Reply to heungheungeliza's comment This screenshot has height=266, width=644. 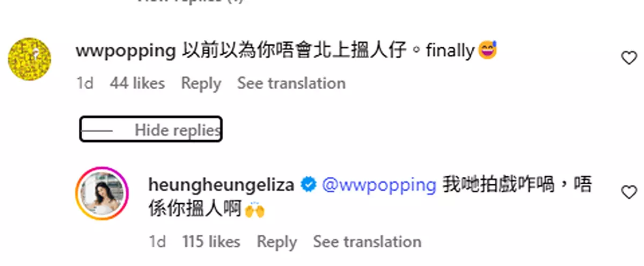(x=276, y=242)
